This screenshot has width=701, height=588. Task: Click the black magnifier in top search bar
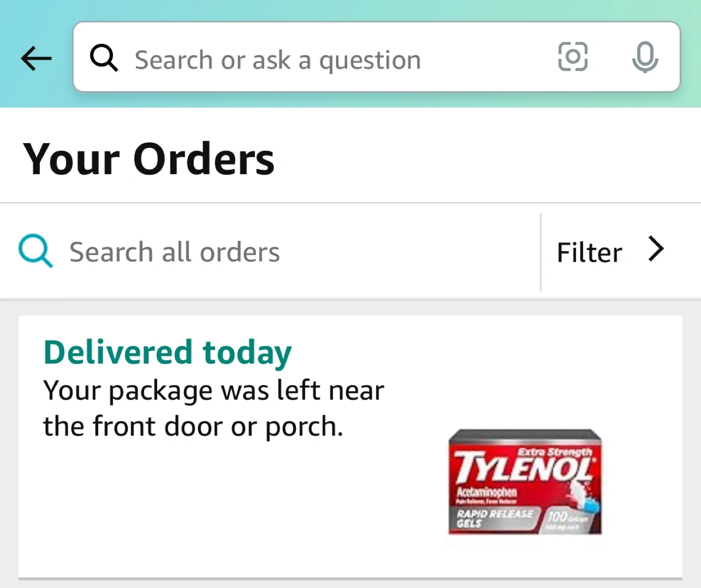coord(104,58)
